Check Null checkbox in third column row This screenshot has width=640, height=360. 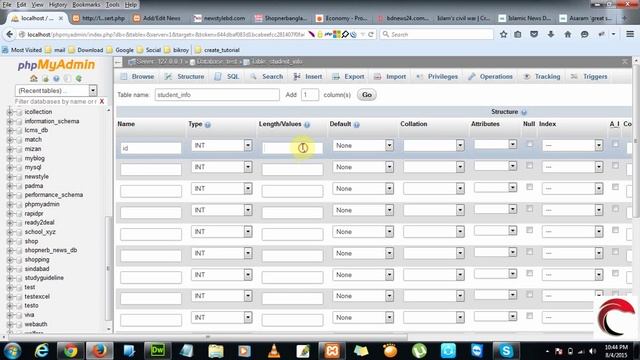tap(529, 187)
